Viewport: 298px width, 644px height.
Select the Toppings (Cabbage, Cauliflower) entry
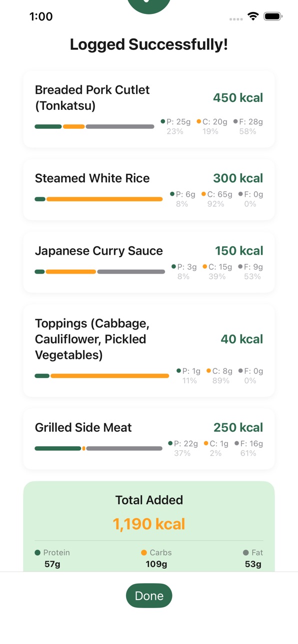click(149, 350)
